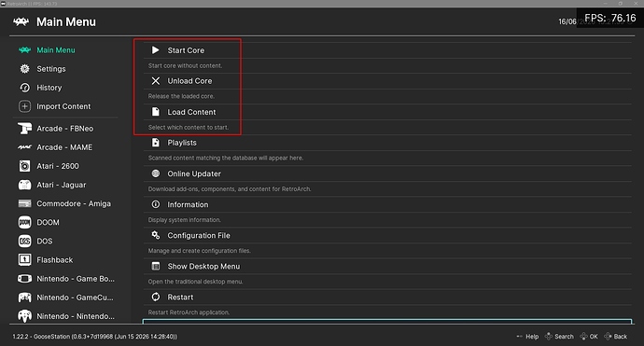Open the Arcade - MAME playlist label
Image resolution: width=644 pixels, height=346 pixels.
64,147
